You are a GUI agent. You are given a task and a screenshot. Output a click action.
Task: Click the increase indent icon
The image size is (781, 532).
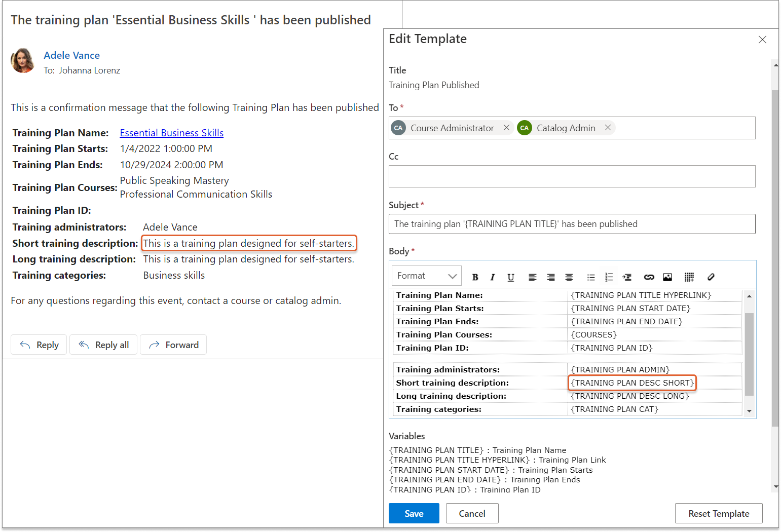tap(627, 277)
